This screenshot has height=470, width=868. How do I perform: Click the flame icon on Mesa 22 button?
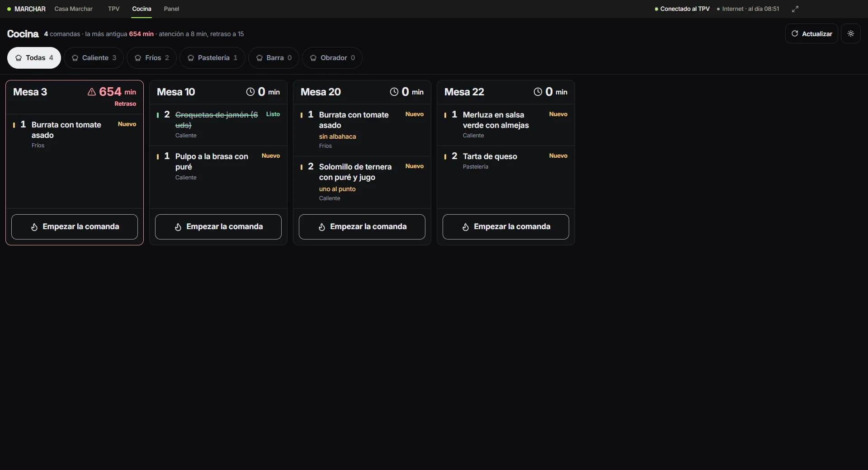pos(466,227)
